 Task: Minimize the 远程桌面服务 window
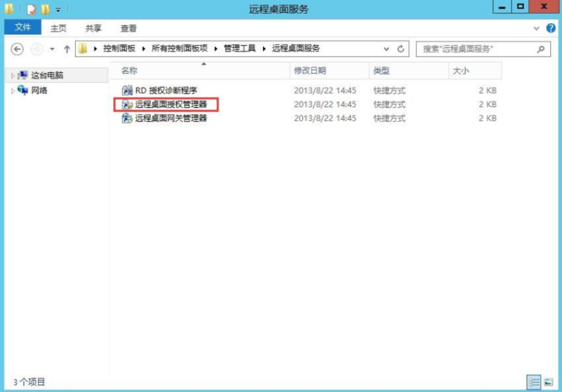coord(502,7)
